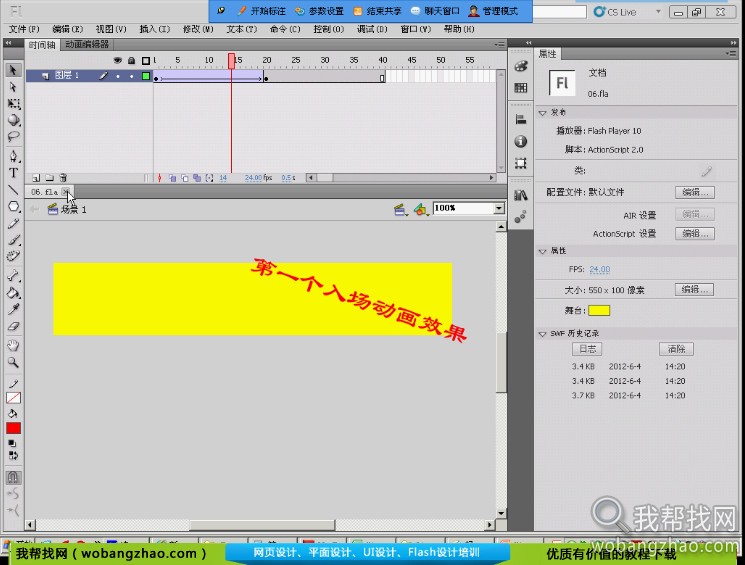Select the Eyedropper tool

point(13,309)
